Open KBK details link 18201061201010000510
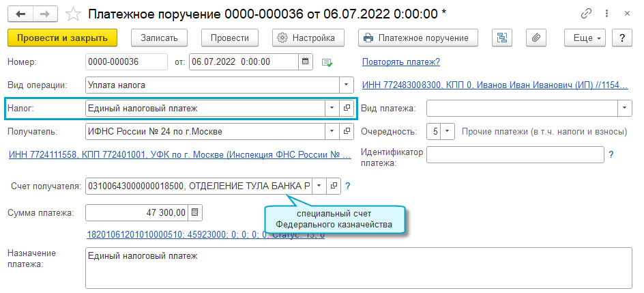 [206, 235]
